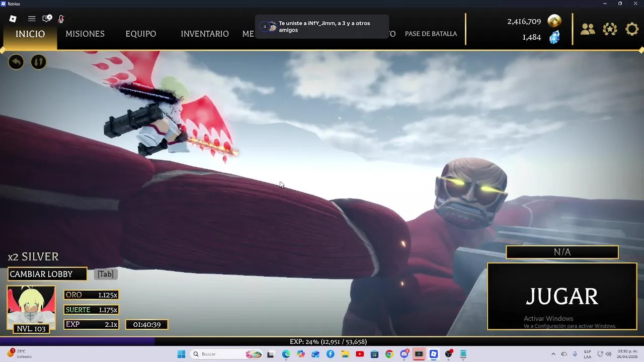Viewport: 644px width, 362px height.
Task: Open the Roblox logo menu icon
Action: (13, 19)
